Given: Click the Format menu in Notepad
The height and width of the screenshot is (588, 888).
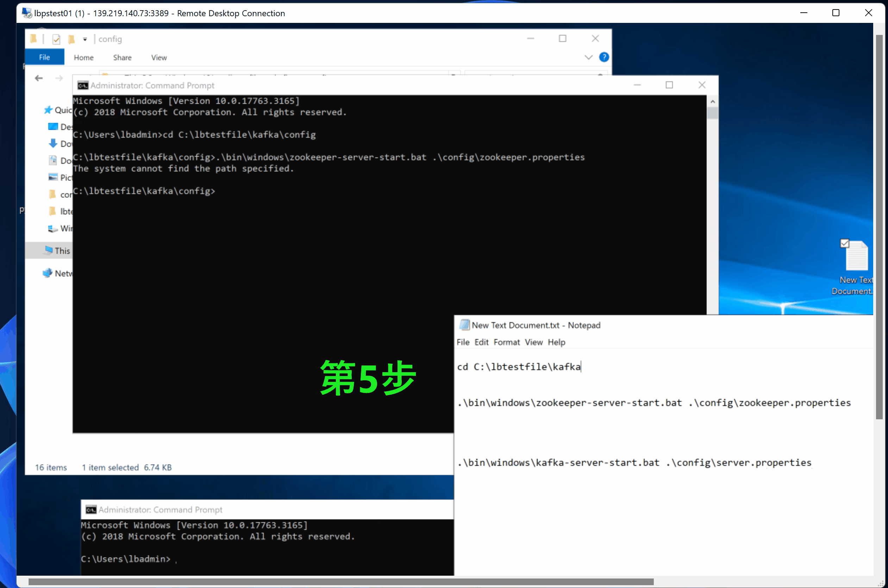Looking at the screenshot, I should tap(507, 342).
